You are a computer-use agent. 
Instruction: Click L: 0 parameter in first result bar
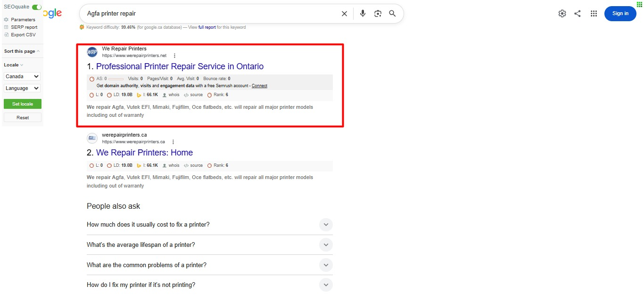96,95
